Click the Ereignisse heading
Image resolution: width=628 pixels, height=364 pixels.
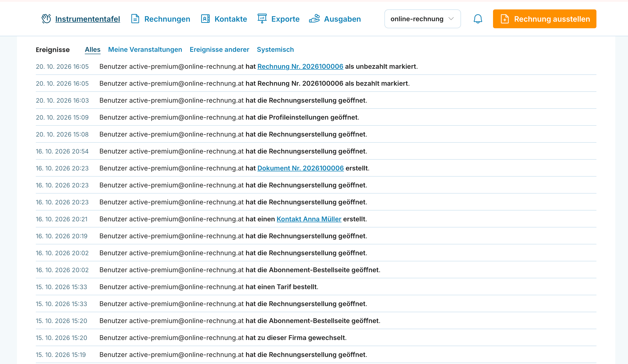53,50
